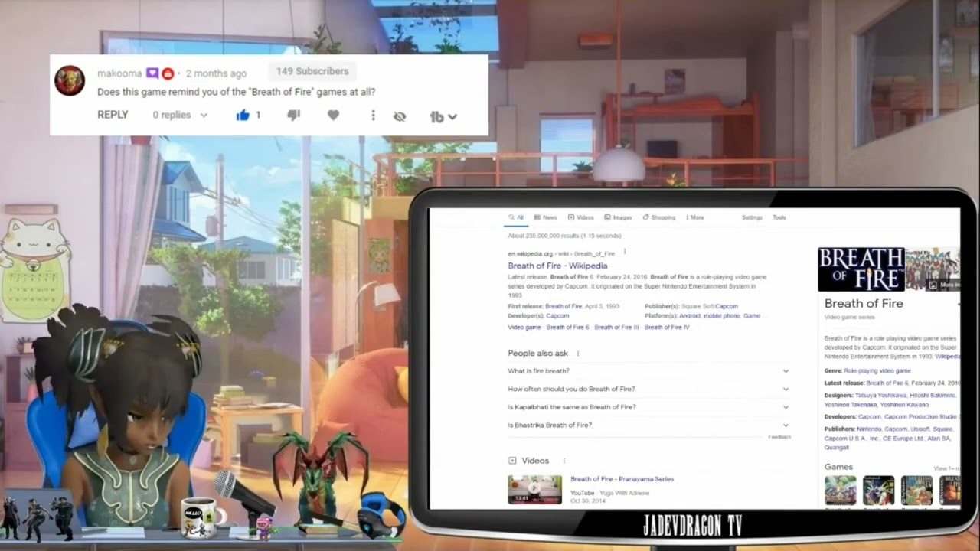Dislike makooma's comment with thumbs down
Viewport: 980px width, 551px height.
(293, 116)
